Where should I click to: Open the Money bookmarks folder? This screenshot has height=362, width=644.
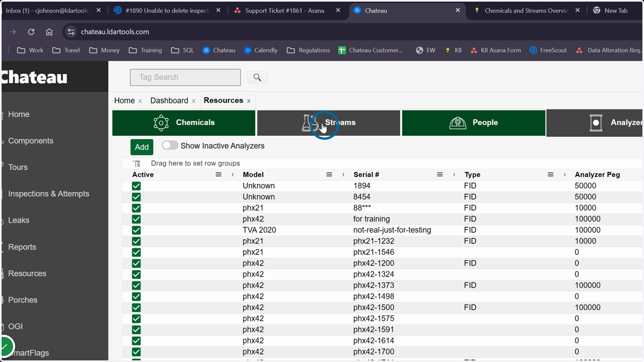click(x=104, y=50)
